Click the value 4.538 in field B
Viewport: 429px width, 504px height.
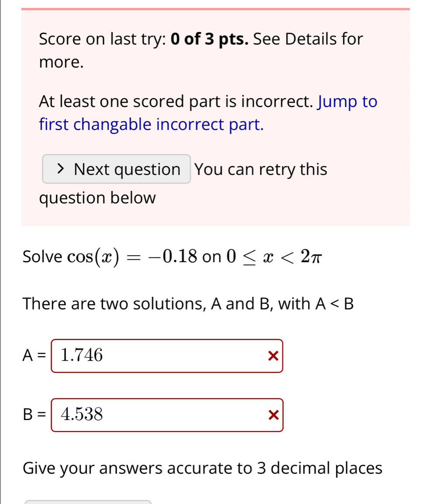pos(82,415)
